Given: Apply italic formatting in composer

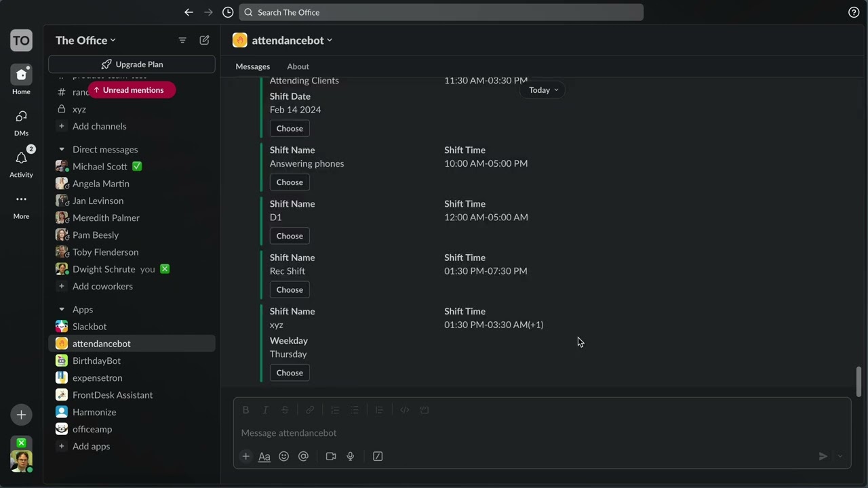Looking at the screenshot, I should pos(265,409).
